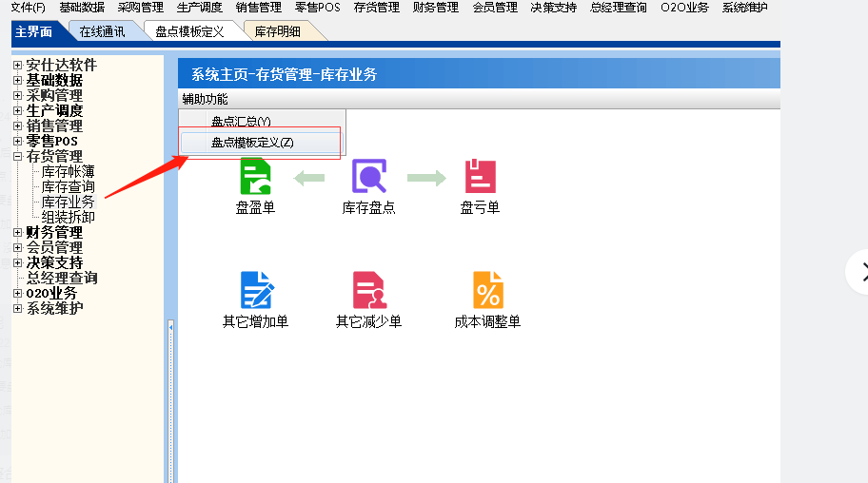Open the 销售管理 menu bar item
Image resolution: width=868 pixels, height=483 pixels.
(x=259, y=8)
